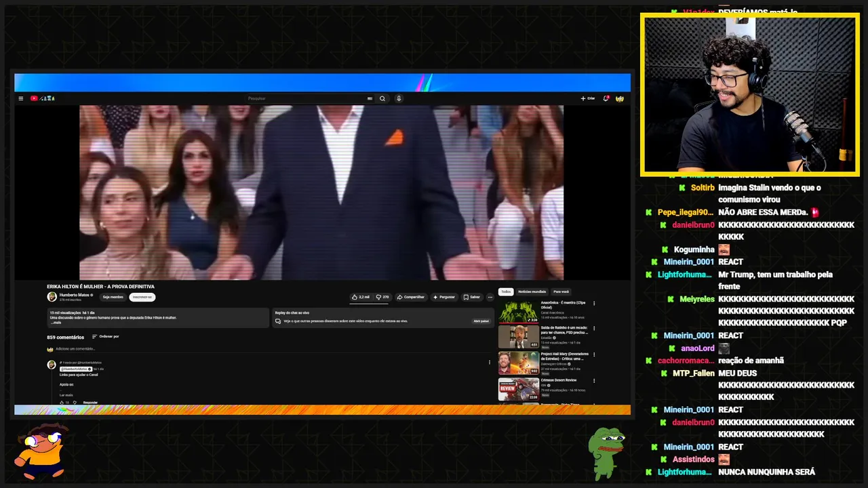Image resolution: width=868 pixels, height=488 pixels.
Task: Click the main video player area
Action: click(321, 192)
